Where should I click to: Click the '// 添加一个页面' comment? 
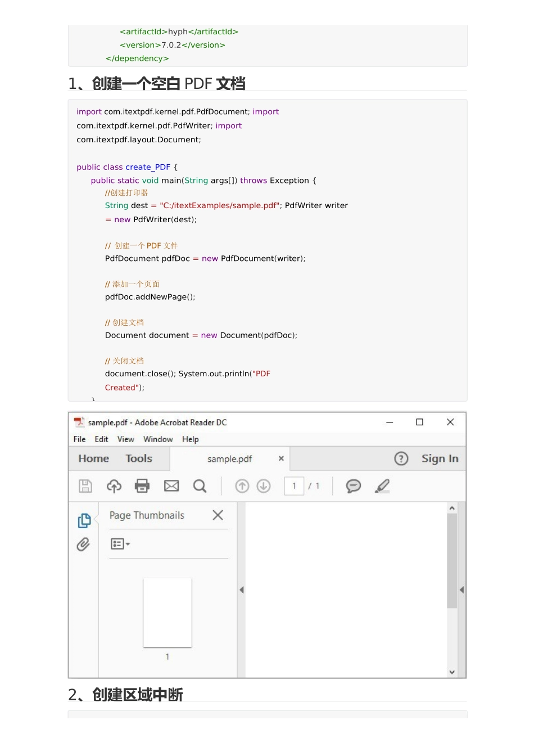[132, 284]
